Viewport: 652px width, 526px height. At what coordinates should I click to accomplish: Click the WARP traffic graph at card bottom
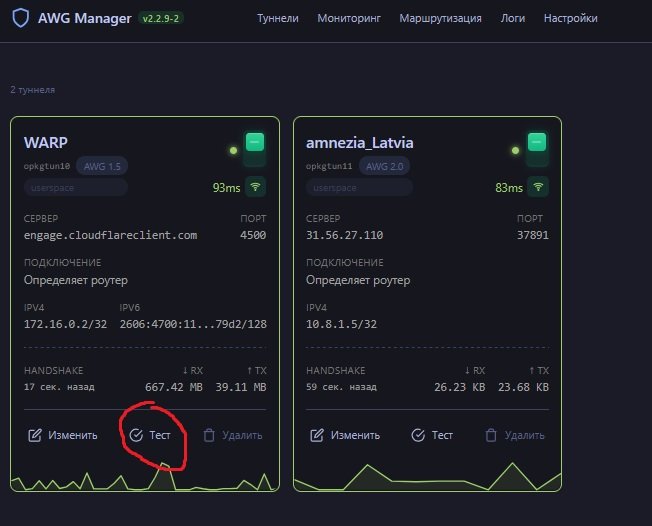click(x=140, y=480)
